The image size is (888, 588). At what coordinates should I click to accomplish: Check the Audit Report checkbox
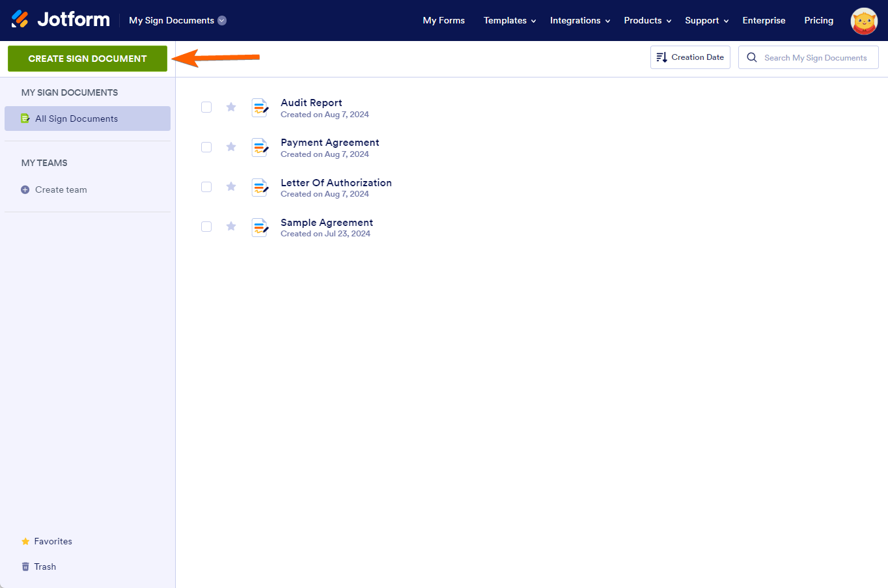click(x=206, y=107)
